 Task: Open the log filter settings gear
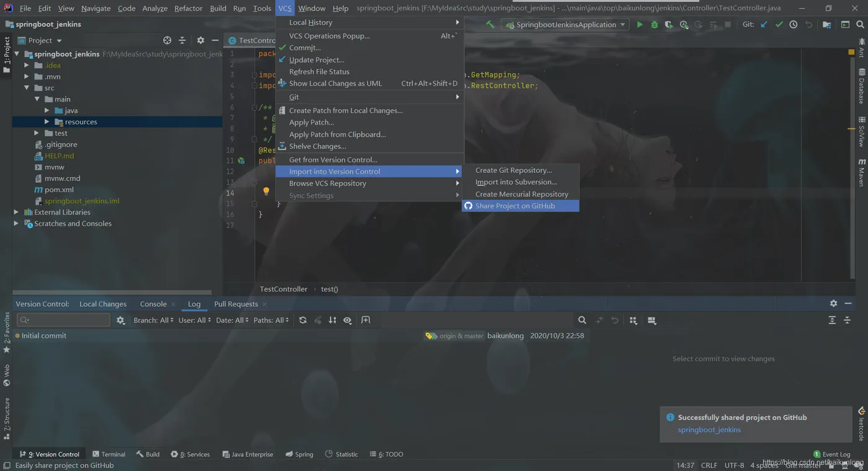click(120, 320)
